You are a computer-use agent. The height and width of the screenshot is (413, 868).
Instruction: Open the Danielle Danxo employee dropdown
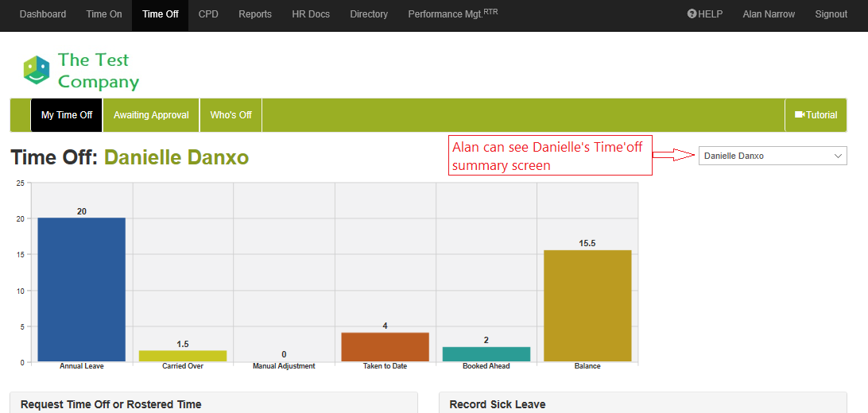pos(772,156)
